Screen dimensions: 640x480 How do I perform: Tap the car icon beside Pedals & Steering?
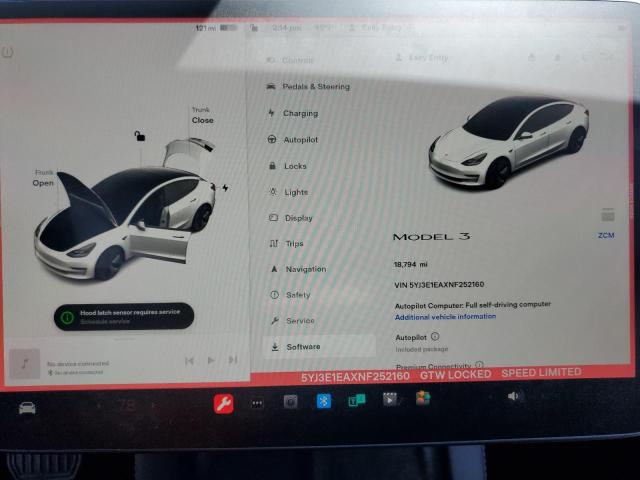(271, 87)
